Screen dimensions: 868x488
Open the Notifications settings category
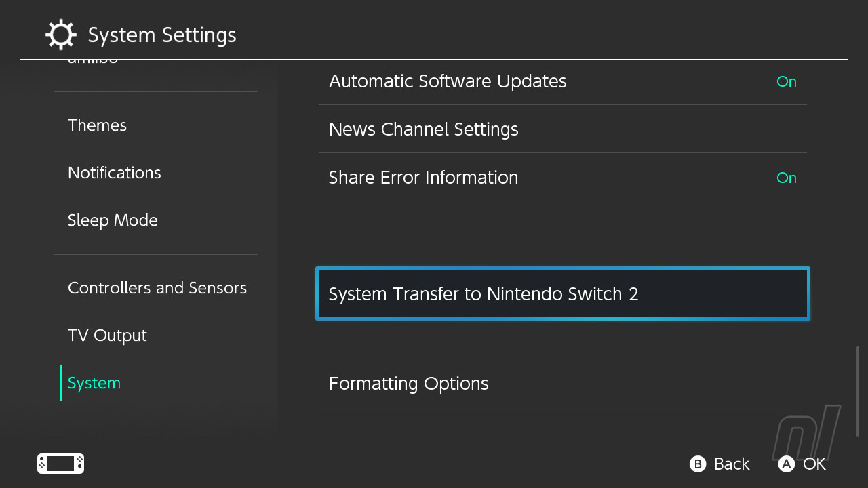pos(115,173)
